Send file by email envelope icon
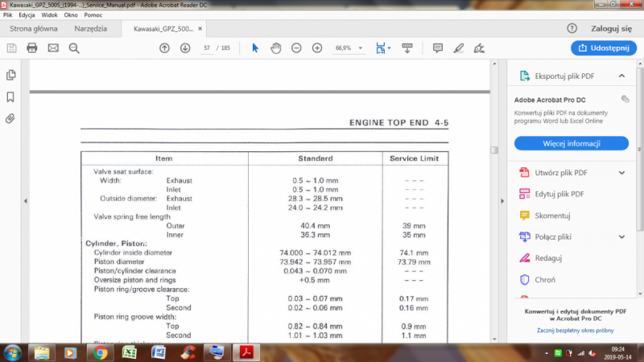 tap(53, 48)
